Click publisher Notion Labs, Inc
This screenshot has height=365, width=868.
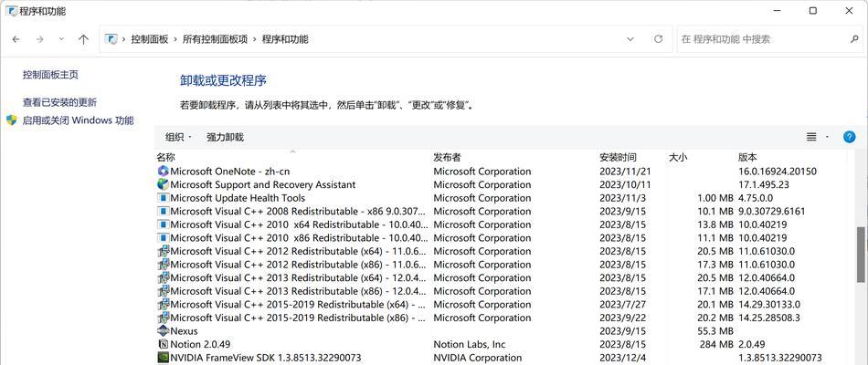coord(470,344)
